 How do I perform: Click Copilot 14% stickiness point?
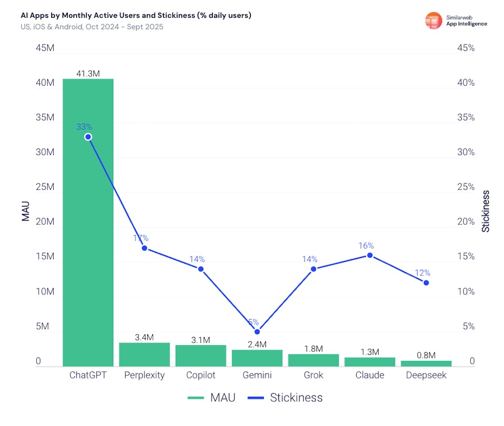200,269
